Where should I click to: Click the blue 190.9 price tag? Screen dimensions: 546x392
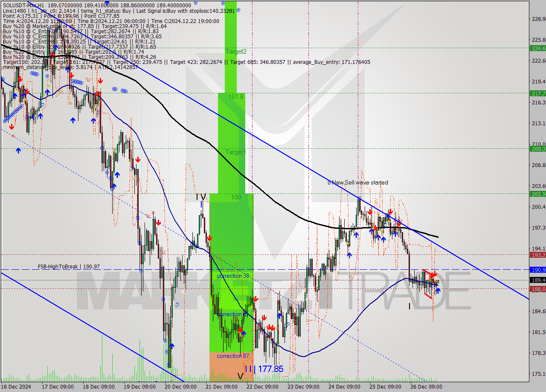tap(537, 270)
